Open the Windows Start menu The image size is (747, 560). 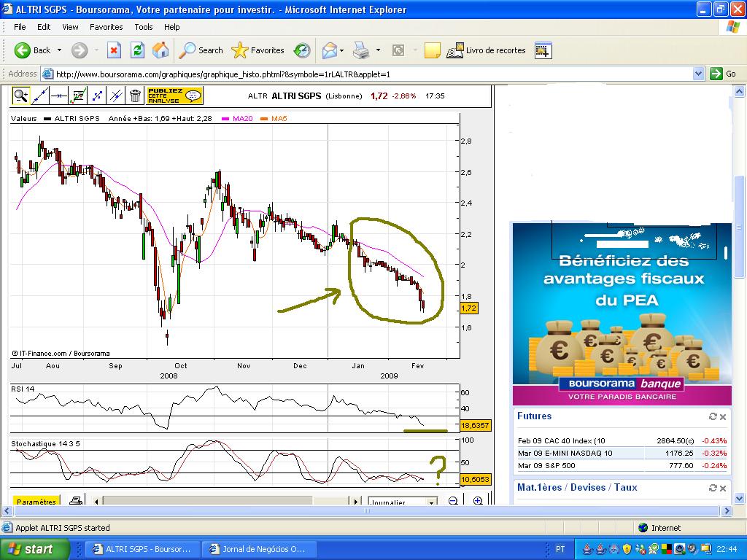point(34,549)
